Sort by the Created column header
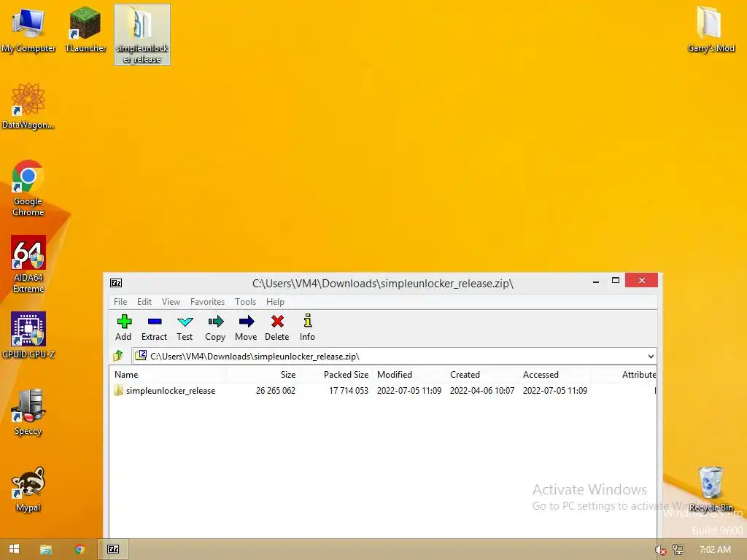The image size is (747, 560). pos(481,375)
